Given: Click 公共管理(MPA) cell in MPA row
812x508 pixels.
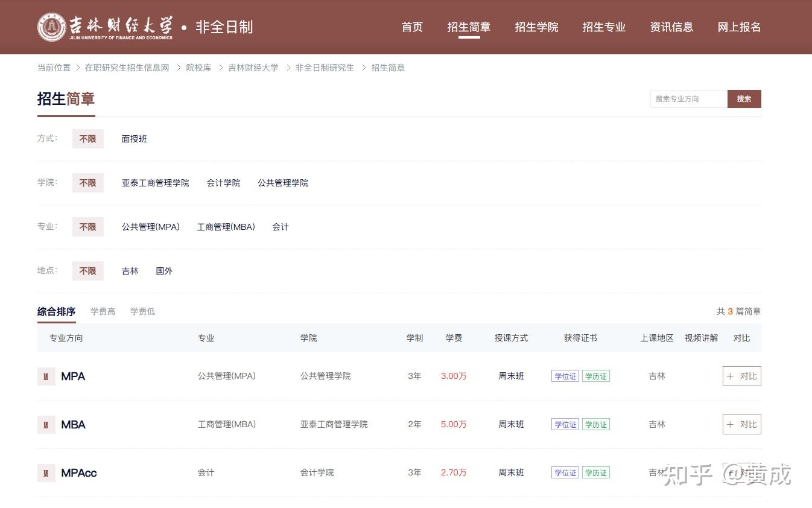Looking at the screenshot, I should tap(227, 376).
